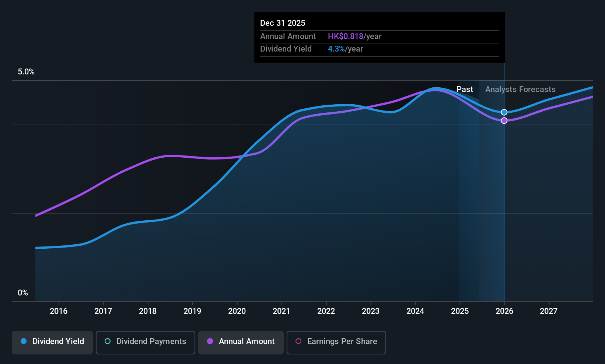Click the HK$0.818/year tooltip value
The height and width of the screenshot is (364, 605).
pos(354,36)
